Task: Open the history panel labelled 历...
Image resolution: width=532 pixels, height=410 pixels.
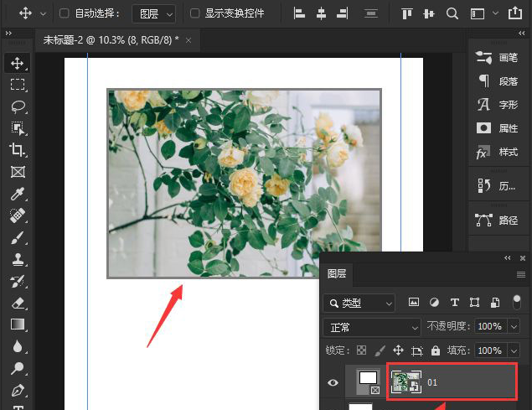Action: pos(496,186)
